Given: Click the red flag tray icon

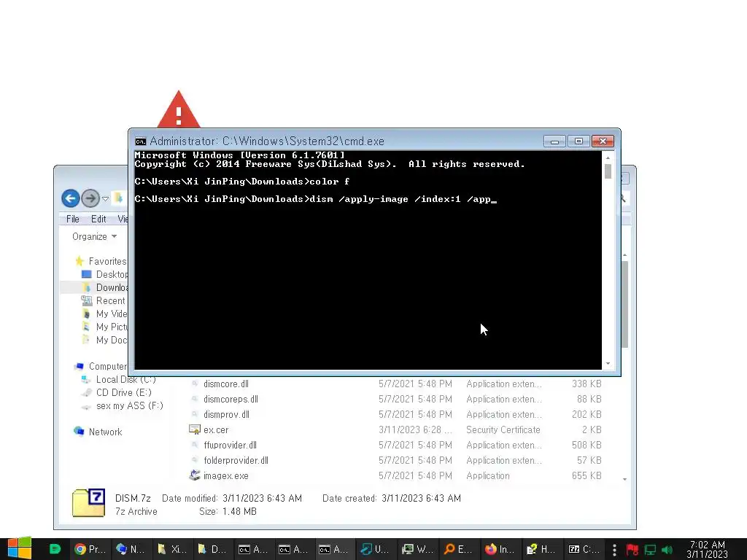Looking at the screenshot, I should pyautogui.click(x=632, y=550).
